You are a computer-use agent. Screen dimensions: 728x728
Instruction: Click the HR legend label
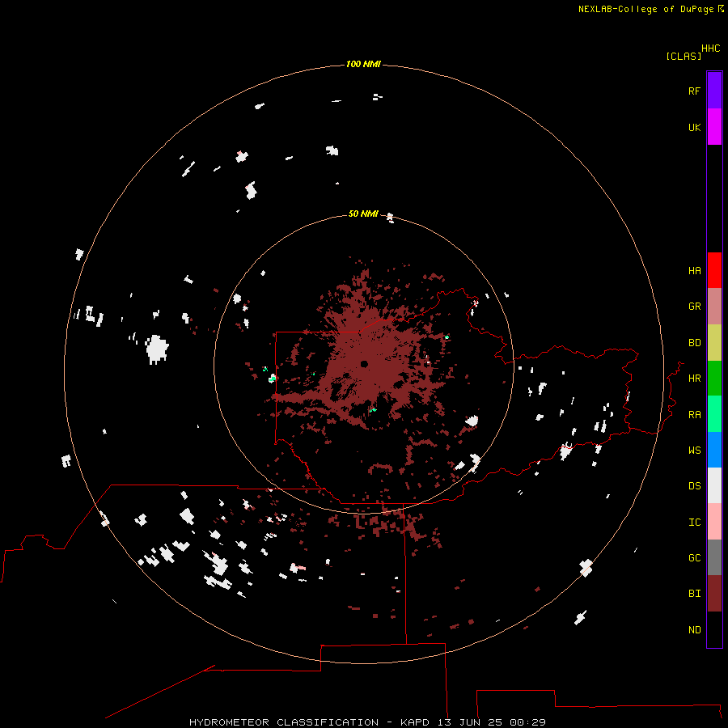coord(694,379)
